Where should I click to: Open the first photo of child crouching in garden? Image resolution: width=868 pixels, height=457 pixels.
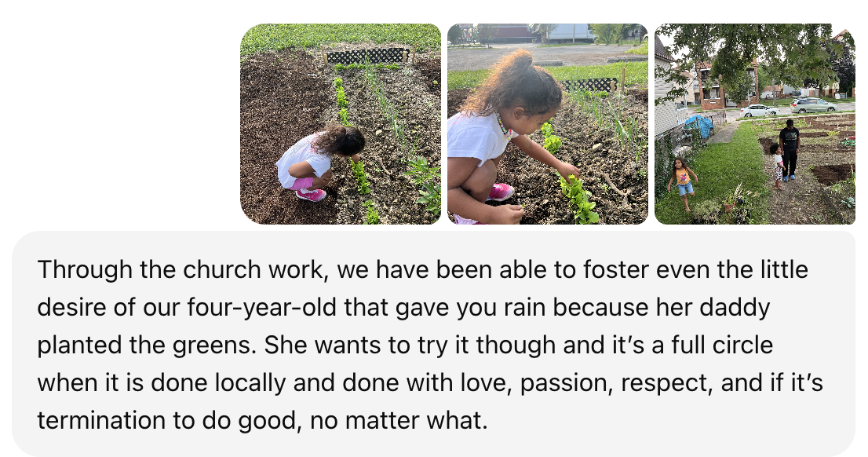[x=340, y=124]
